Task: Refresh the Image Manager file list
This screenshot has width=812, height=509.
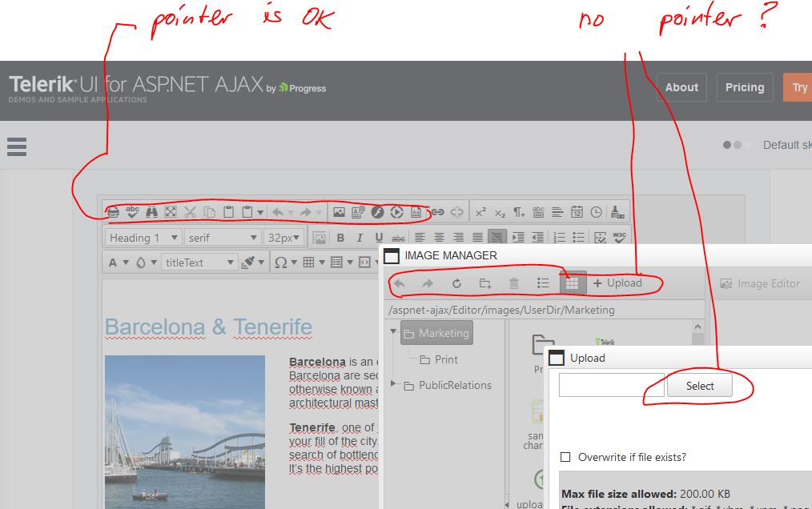Action: [x=456, y=283]
